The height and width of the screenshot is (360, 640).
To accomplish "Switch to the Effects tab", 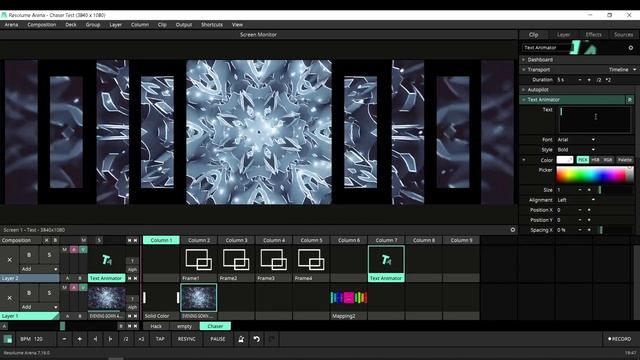I will (593, 35).
